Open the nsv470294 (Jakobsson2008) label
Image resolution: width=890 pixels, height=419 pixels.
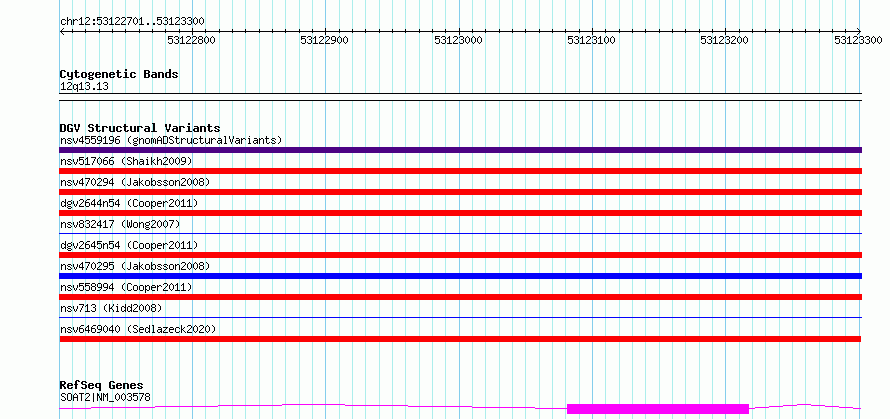pyautogui.click(x=135, y=182)
